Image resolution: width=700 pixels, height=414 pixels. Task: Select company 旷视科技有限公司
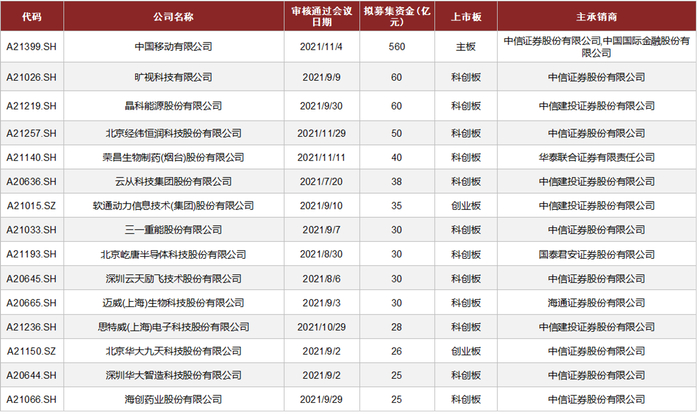[174, 77]
